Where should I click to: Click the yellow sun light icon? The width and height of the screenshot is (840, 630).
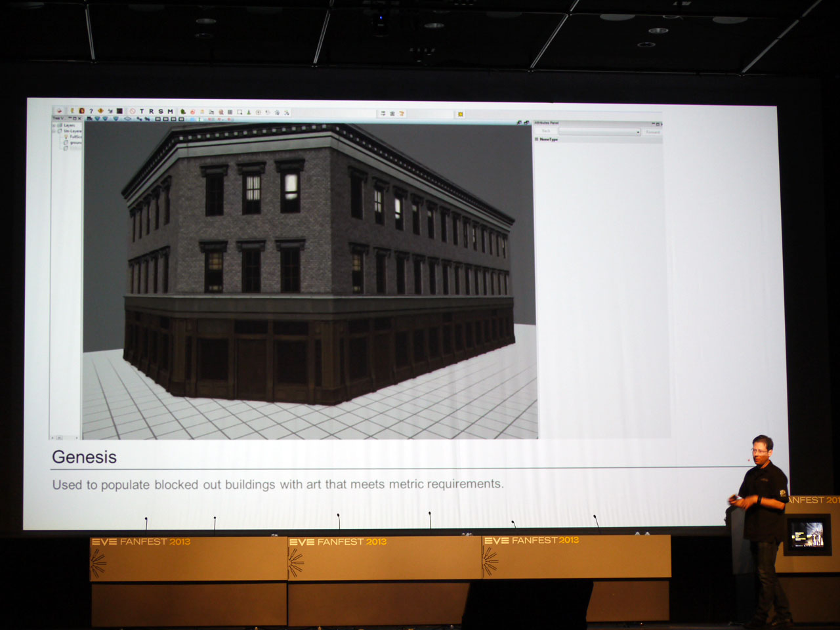point(461,114)
